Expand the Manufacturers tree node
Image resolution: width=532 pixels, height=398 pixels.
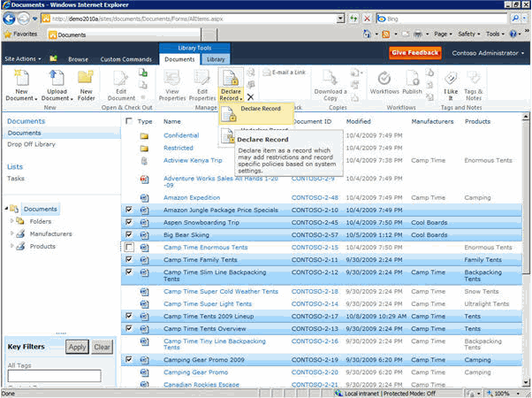[11, 233]
